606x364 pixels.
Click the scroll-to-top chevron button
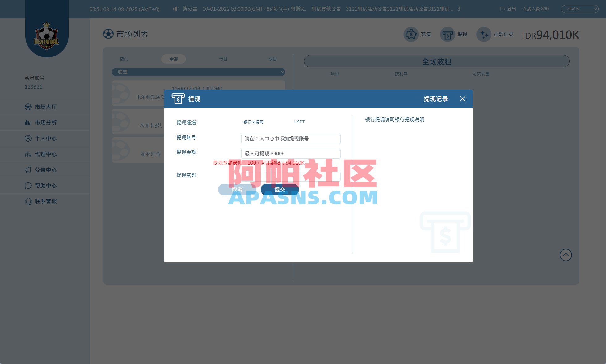(x=566, y=255)
